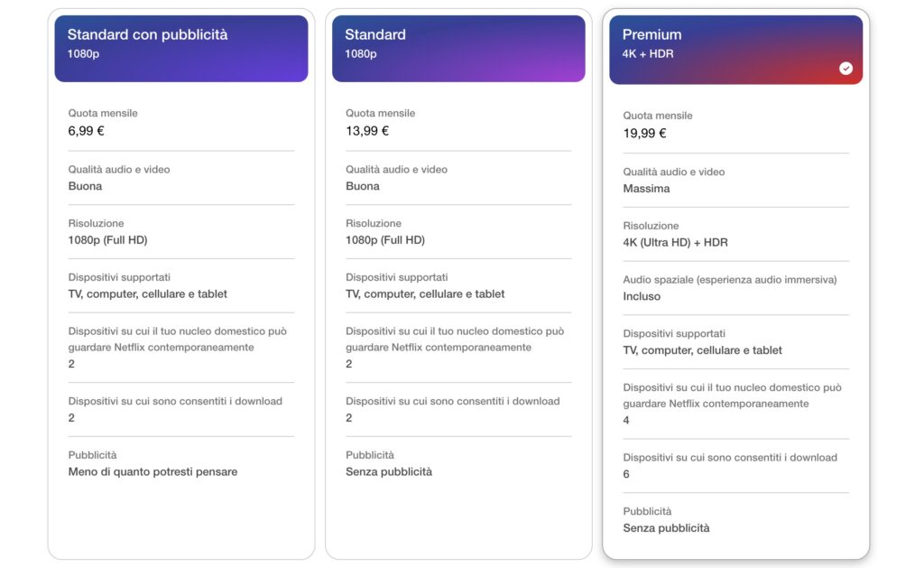Click Buona quality in ad-supported plan card
924x568 pixels.
click(x=85, y=187)
